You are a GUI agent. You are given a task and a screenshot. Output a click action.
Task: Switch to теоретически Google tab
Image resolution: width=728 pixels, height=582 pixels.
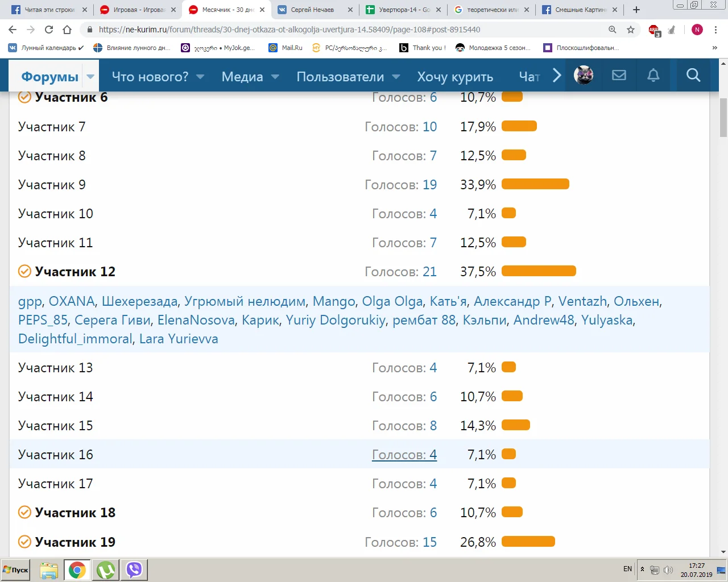click(493, 10)
